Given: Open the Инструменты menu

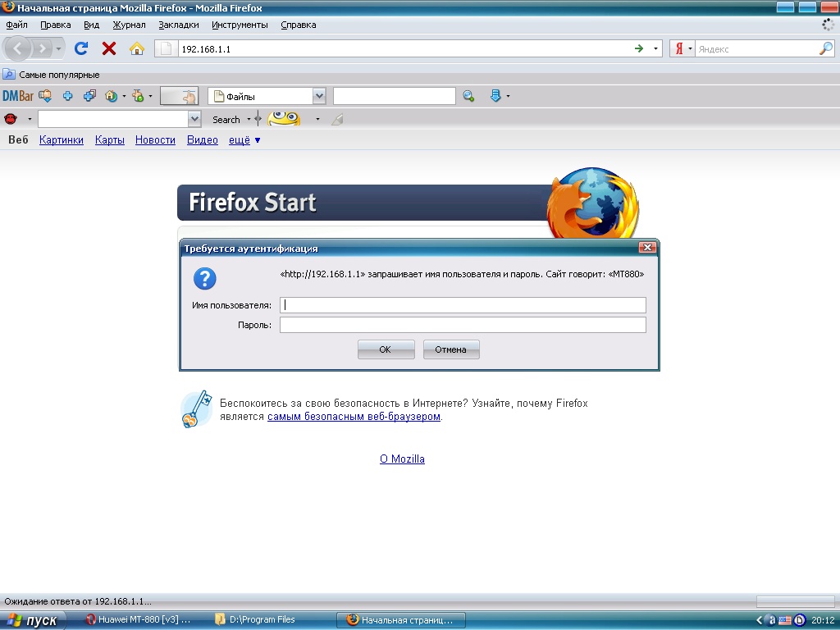Looking at the screenshot, I should (x=240, y=25).
